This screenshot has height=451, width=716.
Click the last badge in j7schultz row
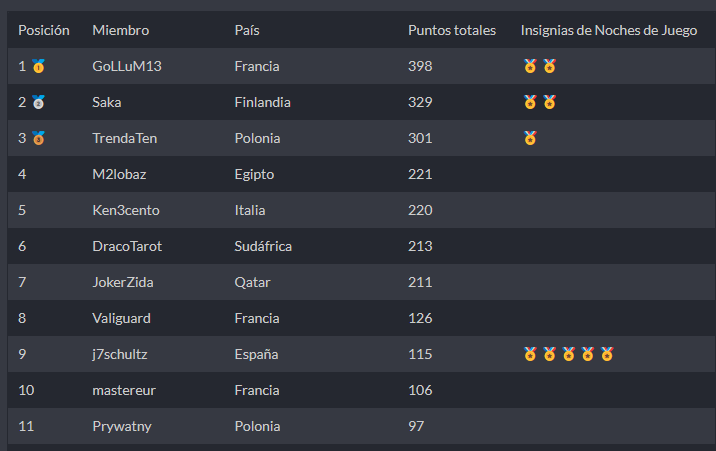[606, 354]
